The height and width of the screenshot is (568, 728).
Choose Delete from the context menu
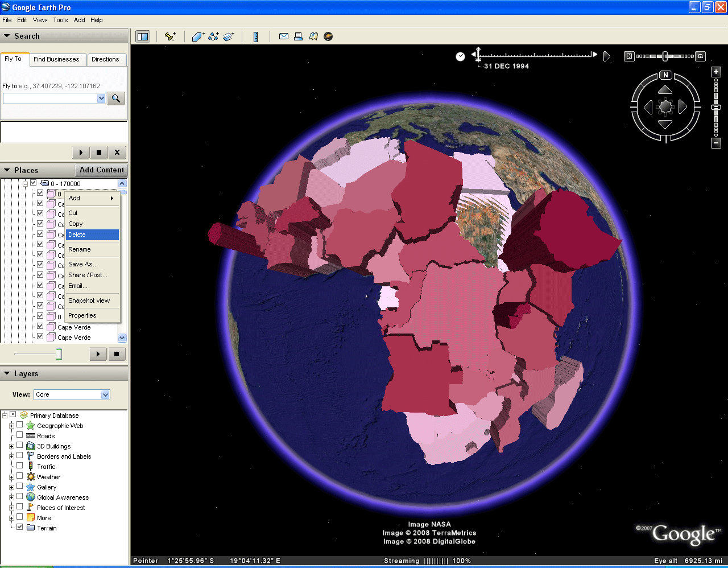(x=92, y=234)
